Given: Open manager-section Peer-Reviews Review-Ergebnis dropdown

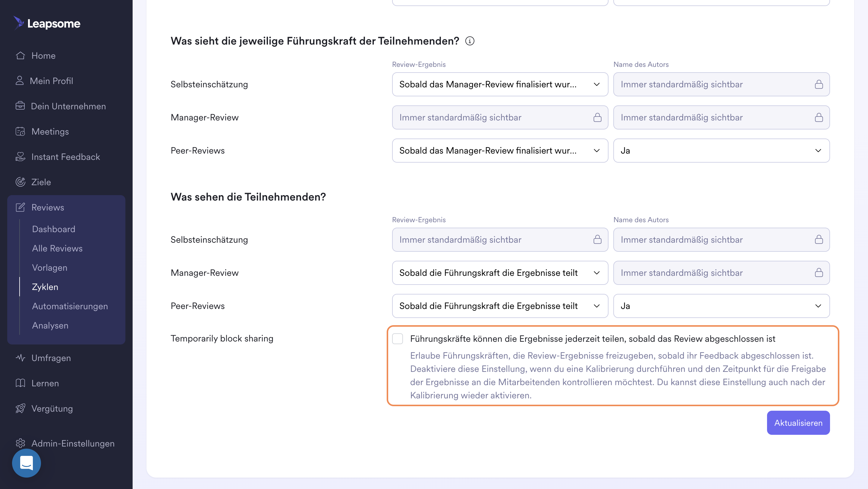Looking at the screenshot, I should pyautogui.click(x=500, y=151).
